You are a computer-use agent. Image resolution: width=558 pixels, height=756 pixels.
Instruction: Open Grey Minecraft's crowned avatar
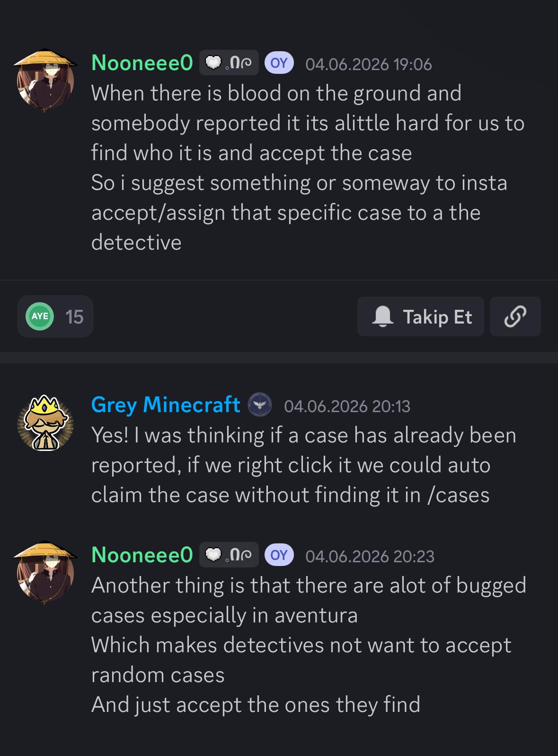click(45, 423)
